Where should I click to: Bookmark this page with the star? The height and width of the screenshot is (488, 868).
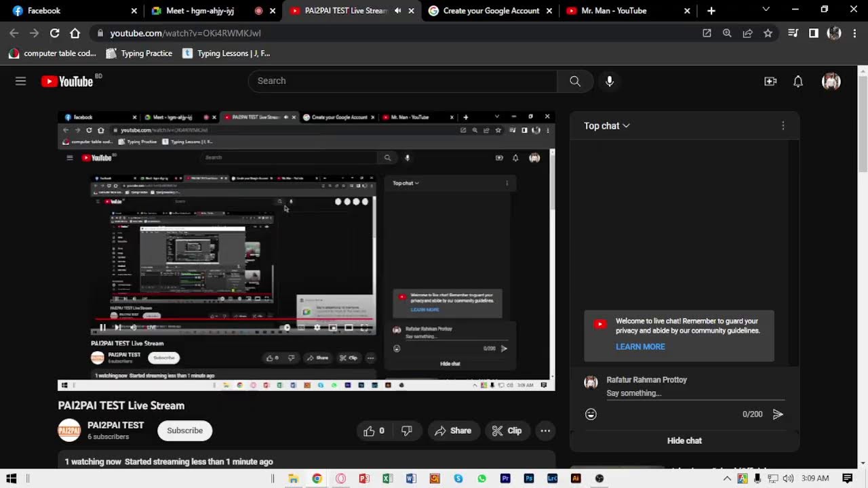(x=768, y=33)
